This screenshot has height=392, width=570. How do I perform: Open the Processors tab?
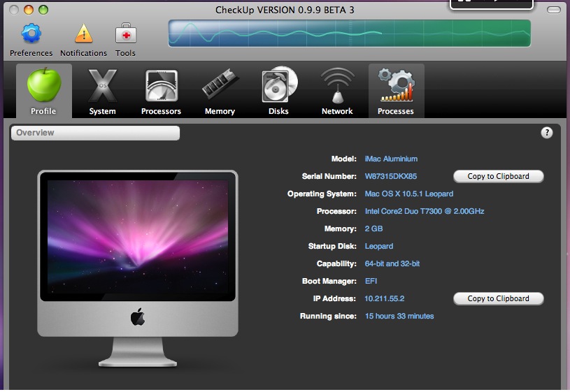click(x=161, y=91)
